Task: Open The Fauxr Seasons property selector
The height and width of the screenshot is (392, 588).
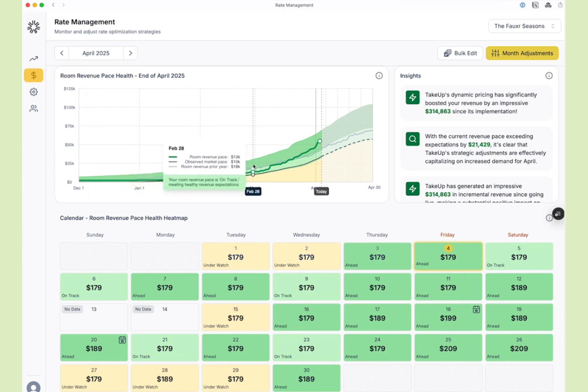Action: tap(524, 26)
